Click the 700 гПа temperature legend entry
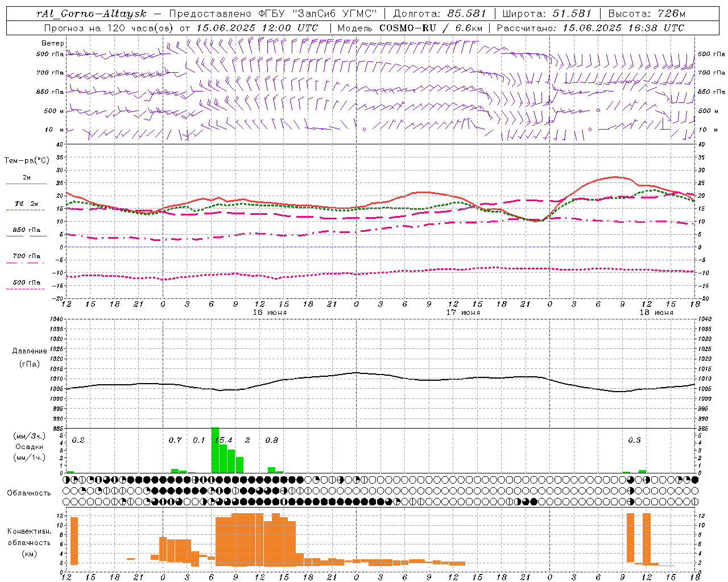Screen dimensions: 728x582 click(x=27, y=256)
